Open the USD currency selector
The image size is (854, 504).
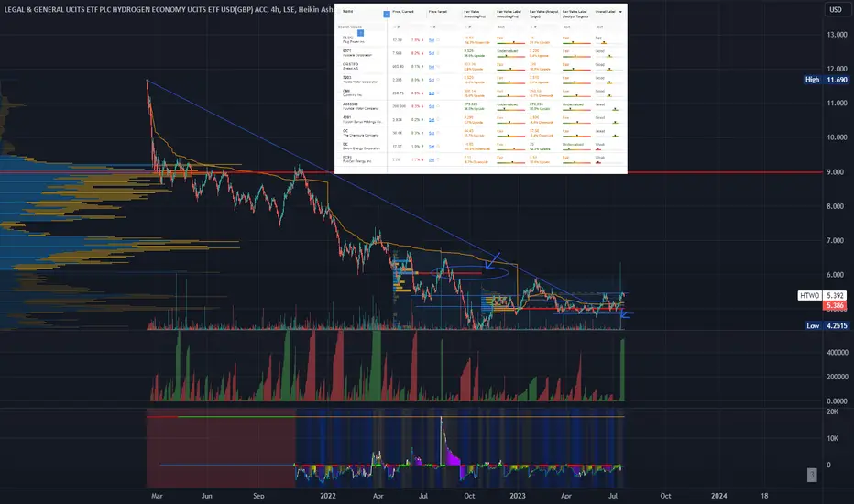click(836, 9)
